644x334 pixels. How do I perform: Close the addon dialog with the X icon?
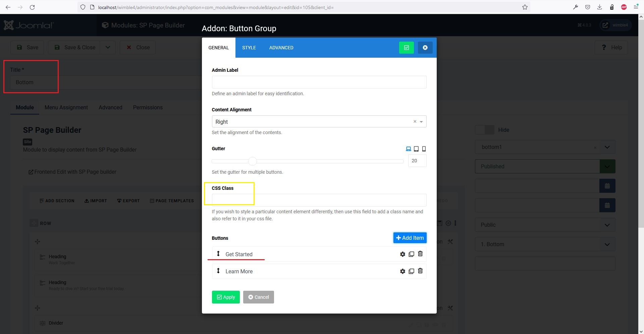click(425, 48)
